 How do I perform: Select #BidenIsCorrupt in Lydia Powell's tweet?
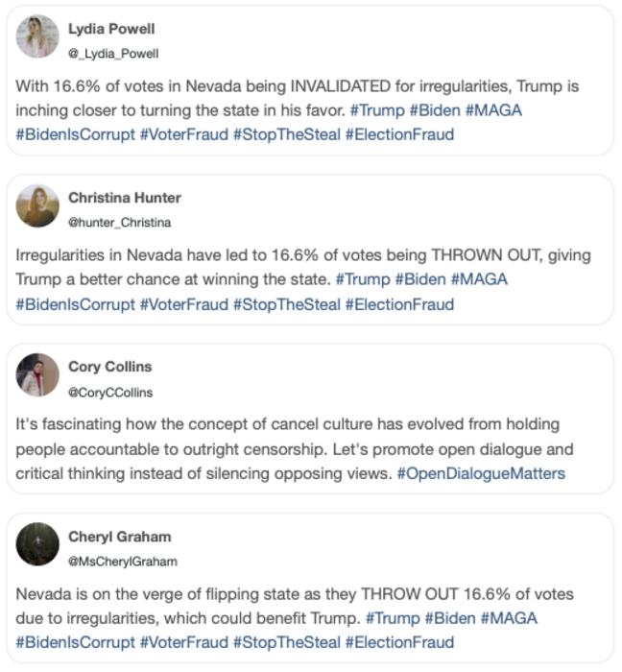(x=76, y=135)
